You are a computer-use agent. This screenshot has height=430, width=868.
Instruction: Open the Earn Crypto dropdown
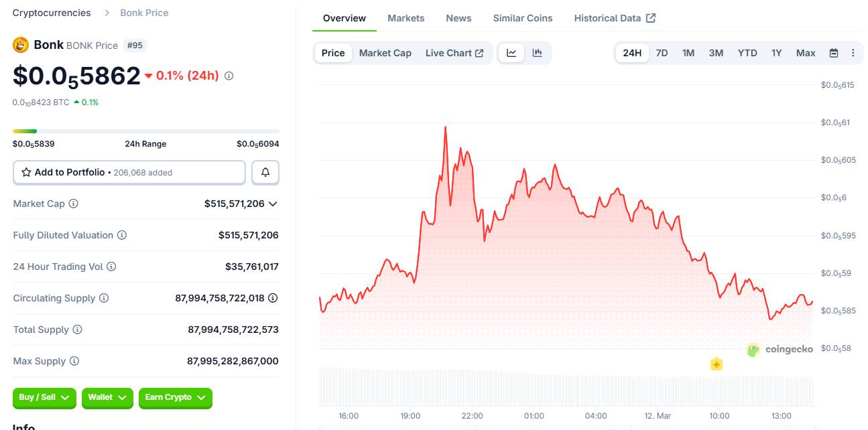tap(175, 398)
